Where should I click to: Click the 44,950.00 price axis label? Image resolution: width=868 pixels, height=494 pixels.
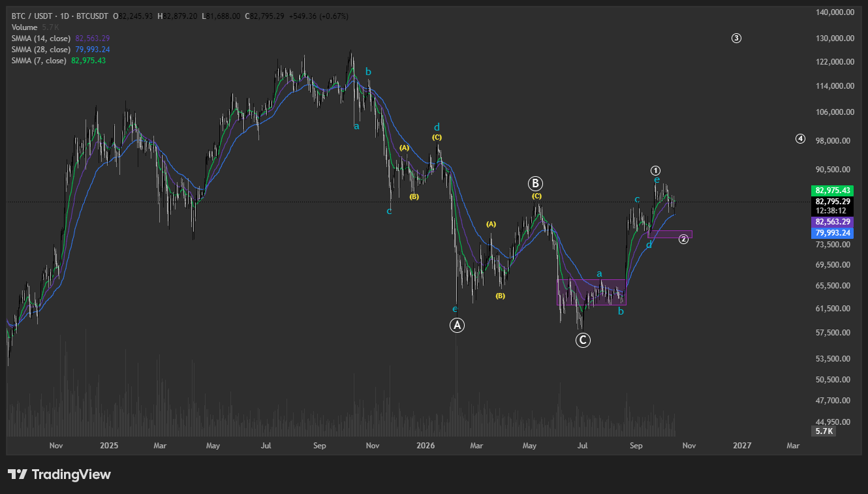(x=833, y=422)
